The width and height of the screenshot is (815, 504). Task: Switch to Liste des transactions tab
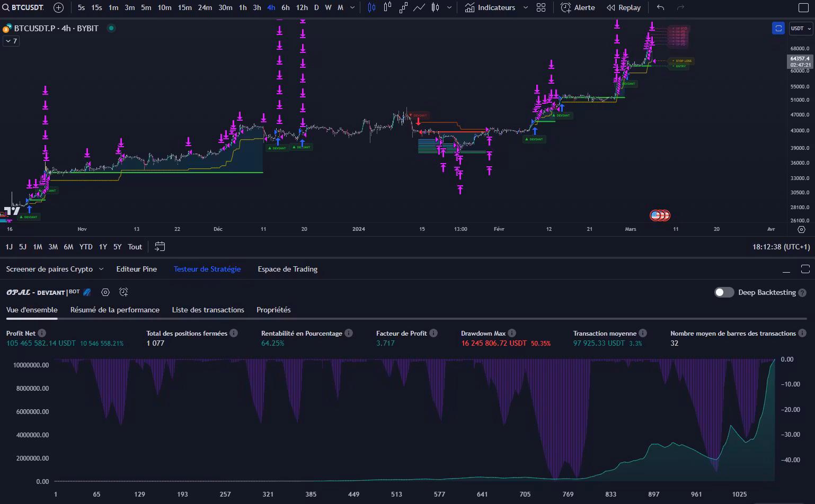tap(208, 310)
